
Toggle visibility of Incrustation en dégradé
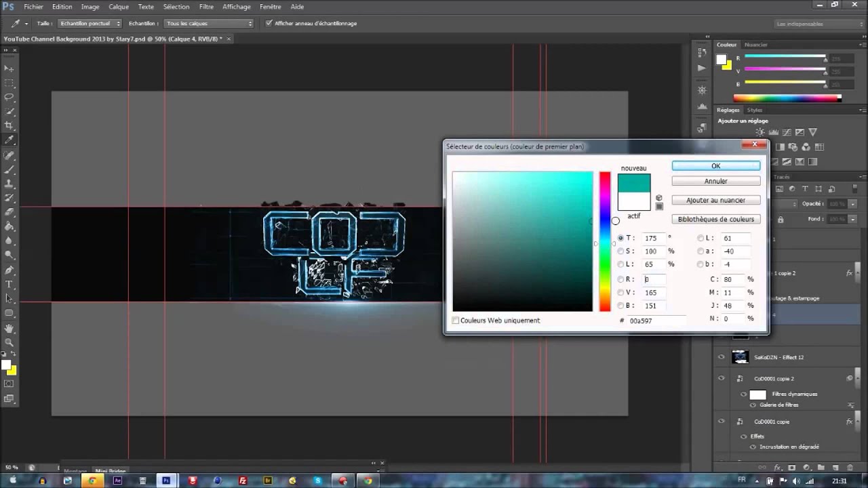tap(753, 447)
